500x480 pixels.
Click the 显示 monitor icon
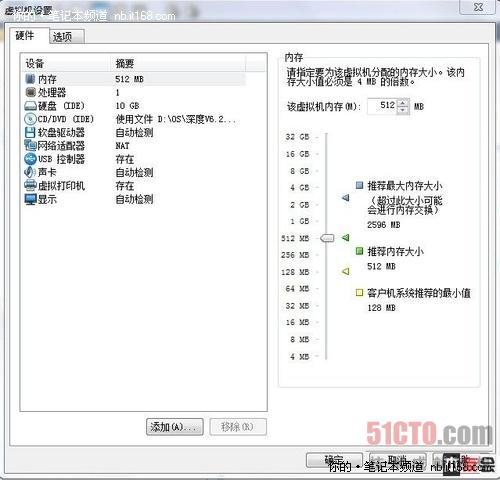[x=30, y=199]
